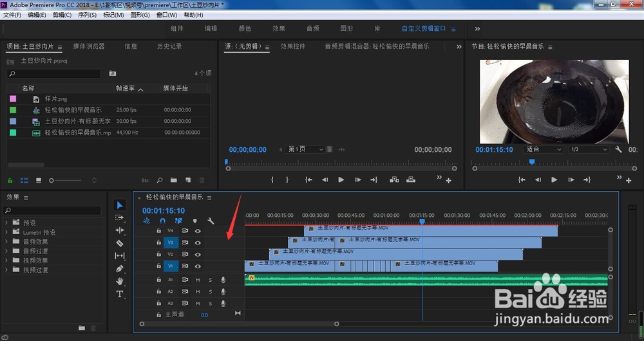Open Program monitor settings wrench
This screenshot has width=644, height=341.
(x=618, y=149)
